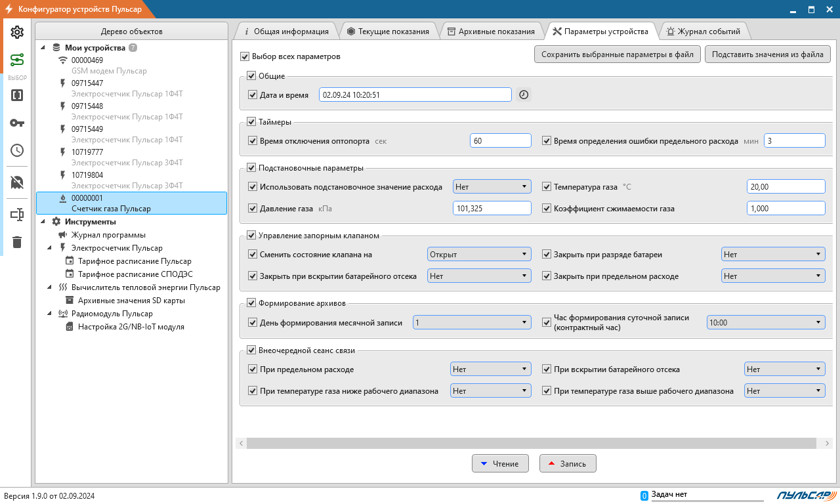
Task: Switch to Текущие показания tab
Action: 388,31
